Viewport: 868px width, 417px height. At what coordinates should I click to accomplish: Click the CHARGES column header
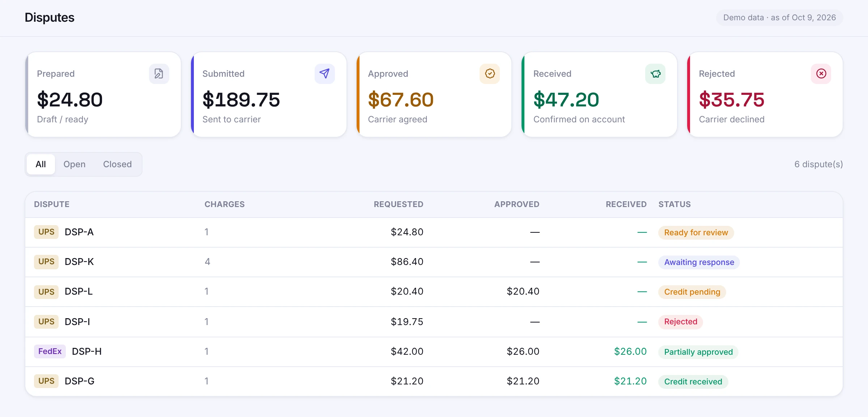point(225,204)
